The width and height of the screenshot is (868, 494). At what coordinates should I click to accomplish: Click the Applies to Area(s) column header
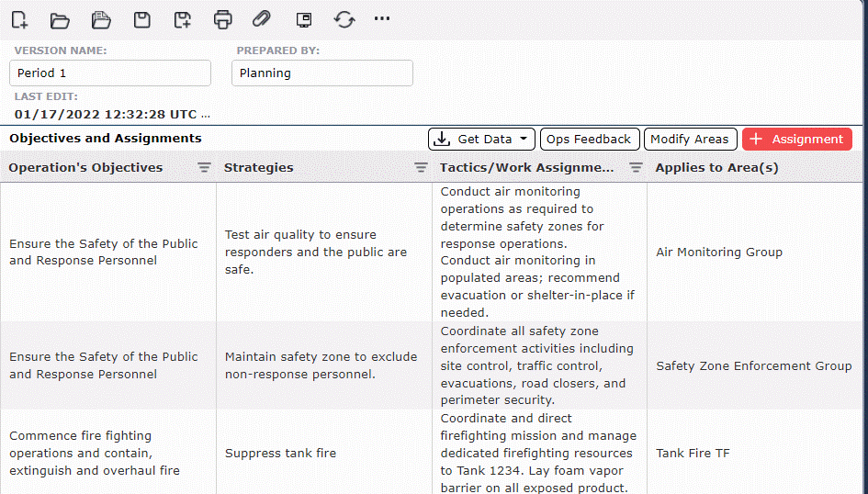(716, 168)
